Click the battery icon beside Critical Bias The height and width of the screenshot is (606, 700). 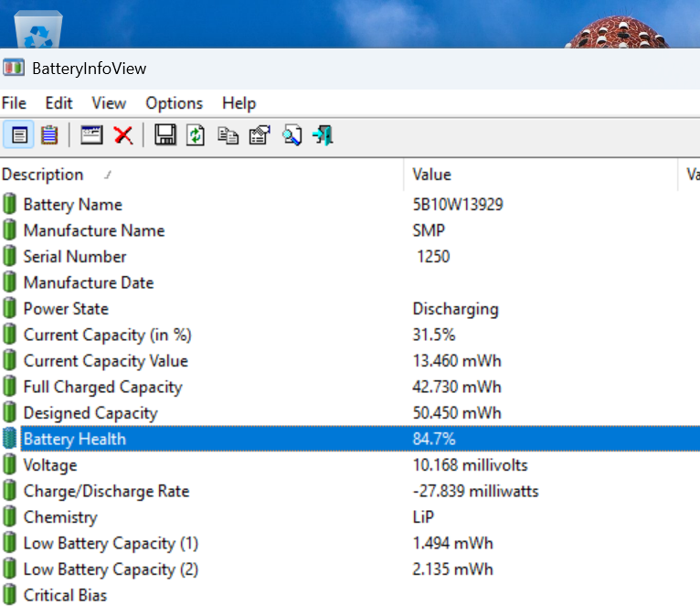click(9, 595)
